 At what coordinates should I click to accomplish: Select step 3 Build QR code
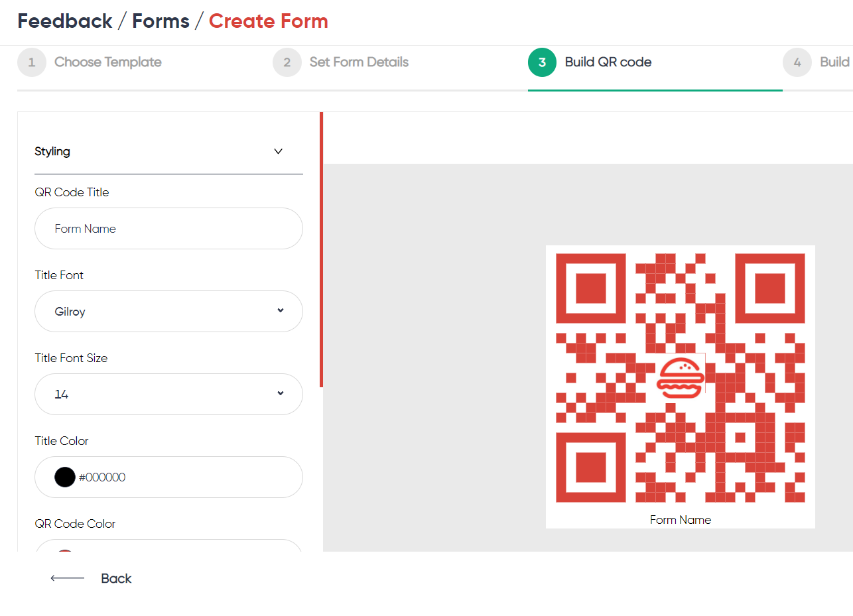(590, 62)
